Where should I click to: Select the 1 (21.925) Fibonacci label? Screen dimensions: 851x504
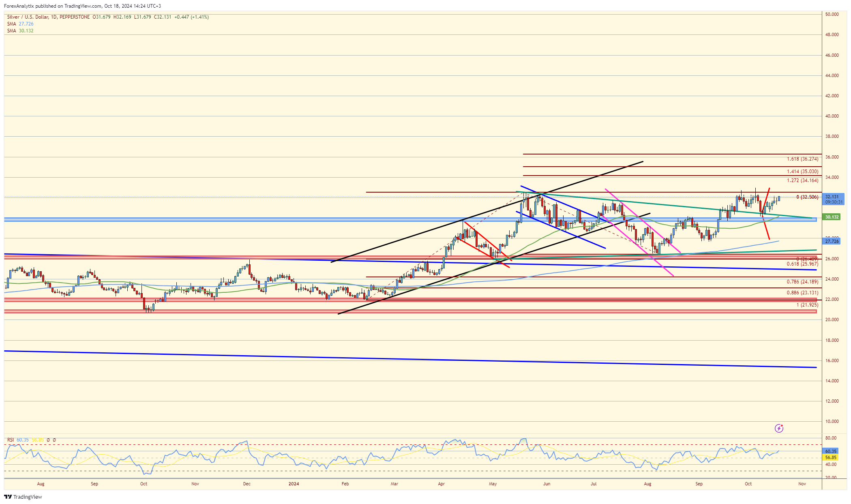point(807,305)
